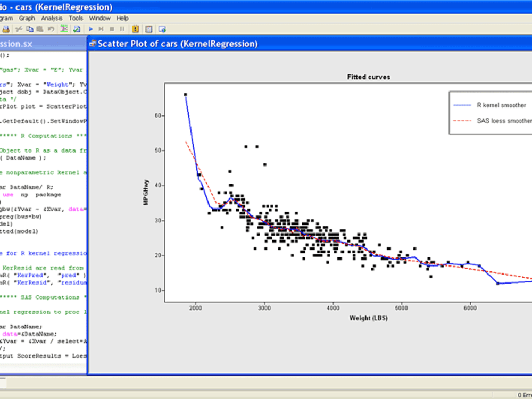The width and height of the screenshot is (532, 399).
Task: Open the Window menu
Action: pos(99,18)
